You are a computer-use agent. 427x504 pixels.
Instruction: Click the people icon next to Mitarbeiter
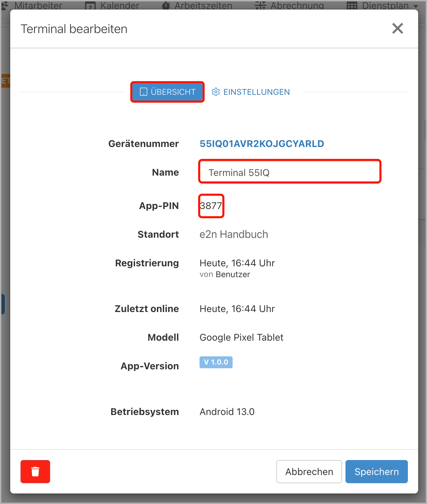(x=4, y=5)
